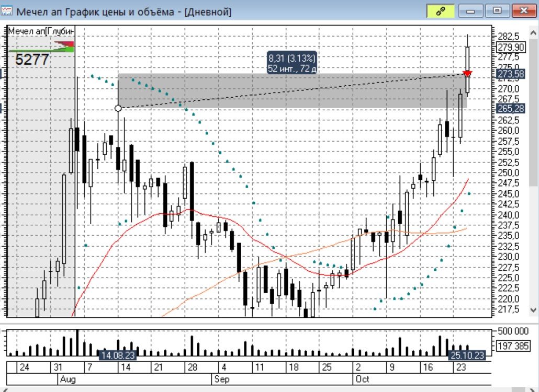Click the highlighted price label 265,28
Image resolution: width=539 pixels, height=392 pixels.
click(511, 109)
